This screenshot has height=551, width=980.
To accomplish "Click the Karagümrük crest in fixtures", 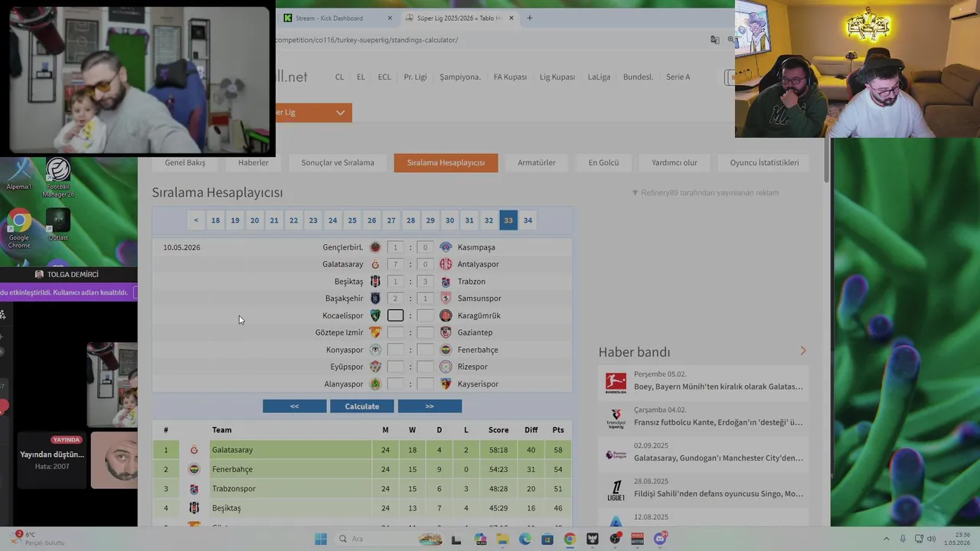I will [446, 315].
